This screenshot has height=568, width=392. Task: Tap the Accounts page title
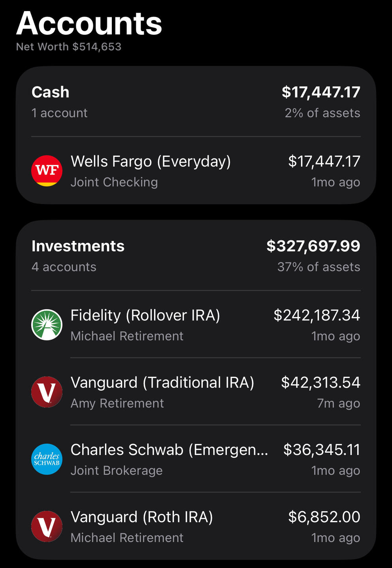(x=89, y=24)
